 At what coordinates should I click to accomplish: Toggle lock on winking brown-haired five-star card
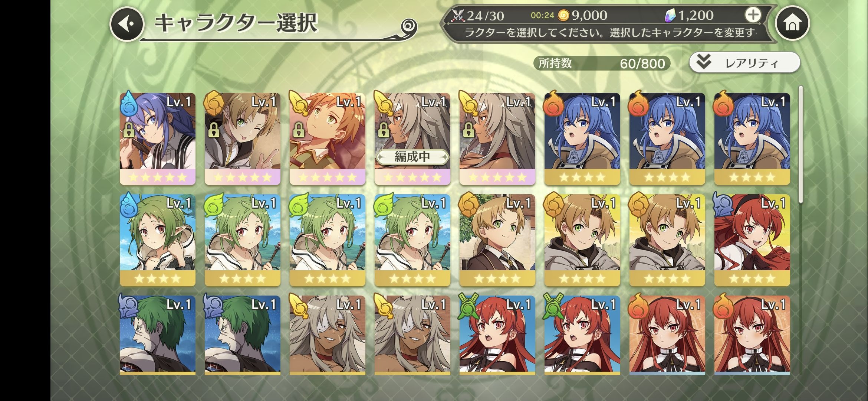pyautogui.click(x=214, y=130)
